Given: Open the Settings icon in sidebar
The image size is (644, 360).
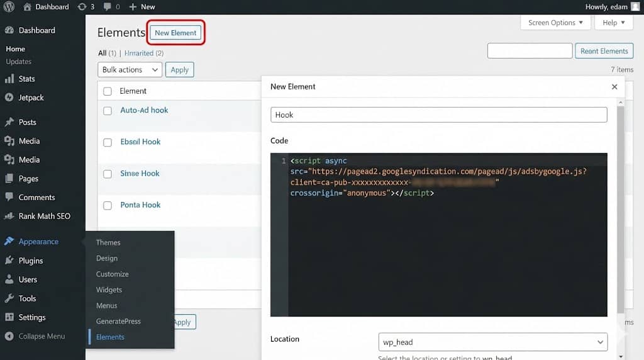Looking at the screenshot, I should click(9, 317).
